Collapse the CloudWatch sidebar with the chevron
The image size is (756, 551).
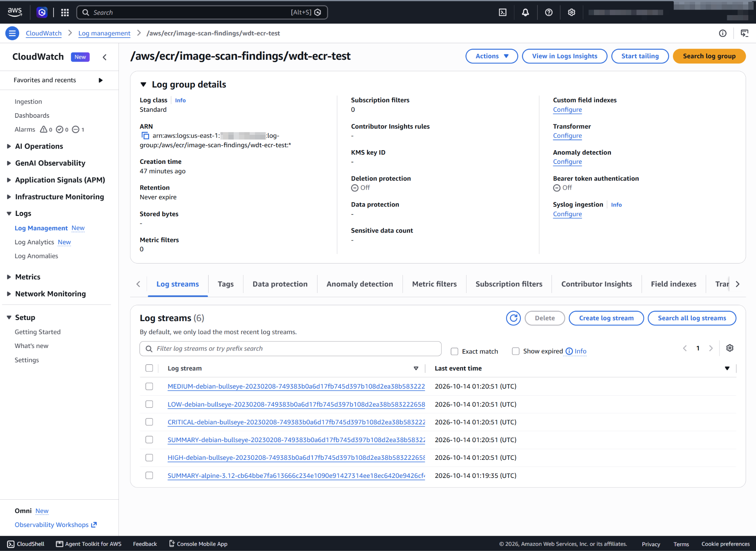pos(105,57)
